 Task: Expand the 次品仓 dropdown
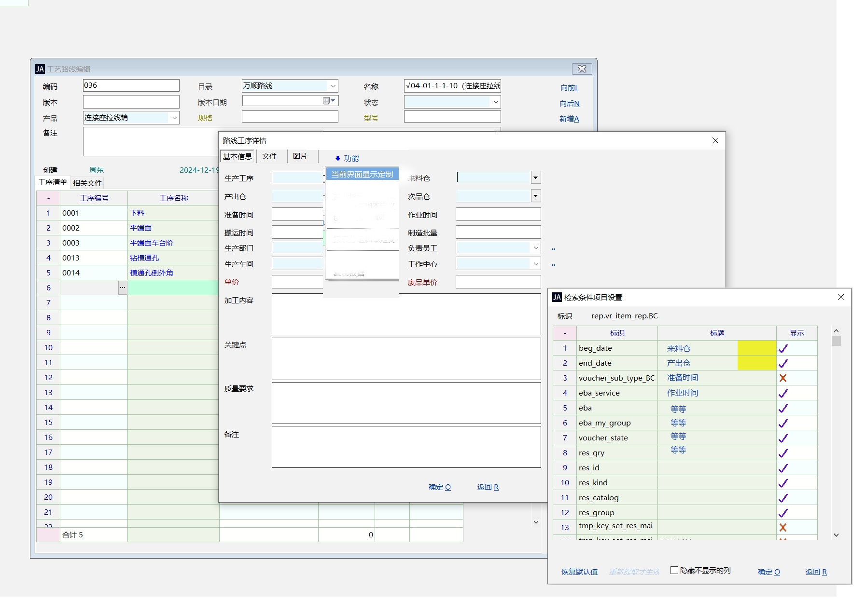pos(535,196)
